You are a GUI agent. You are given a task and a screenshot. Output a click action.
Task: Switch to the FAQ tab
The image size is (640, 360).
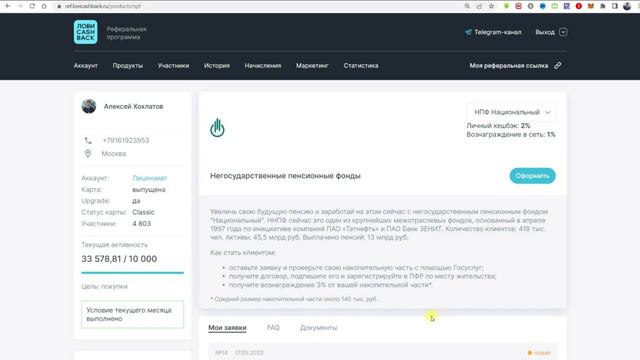pyautogui.click(x=273, y=328)
